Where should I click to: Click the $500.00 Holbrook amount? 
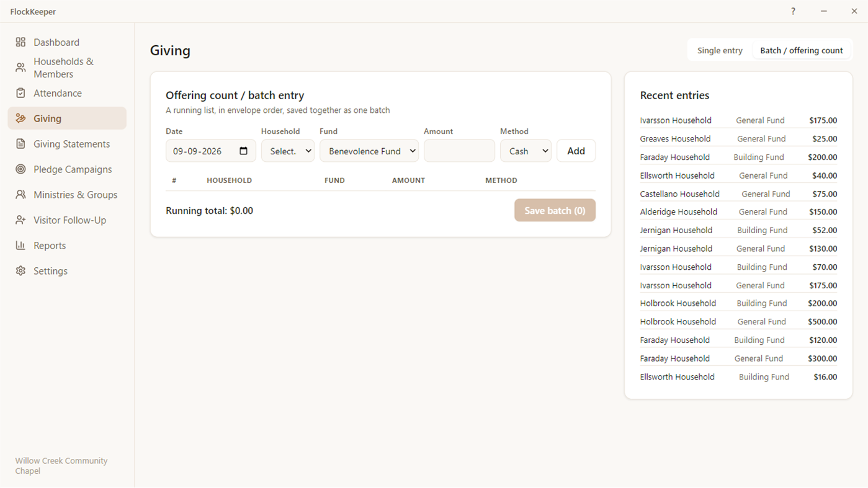(822, 322)
